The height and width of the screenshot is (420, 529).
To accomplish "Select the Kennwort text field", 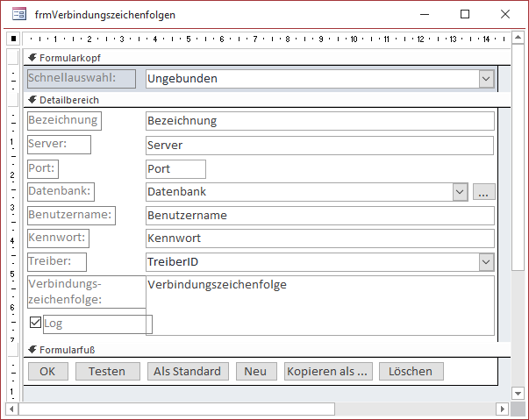I will tap(320, 238).
